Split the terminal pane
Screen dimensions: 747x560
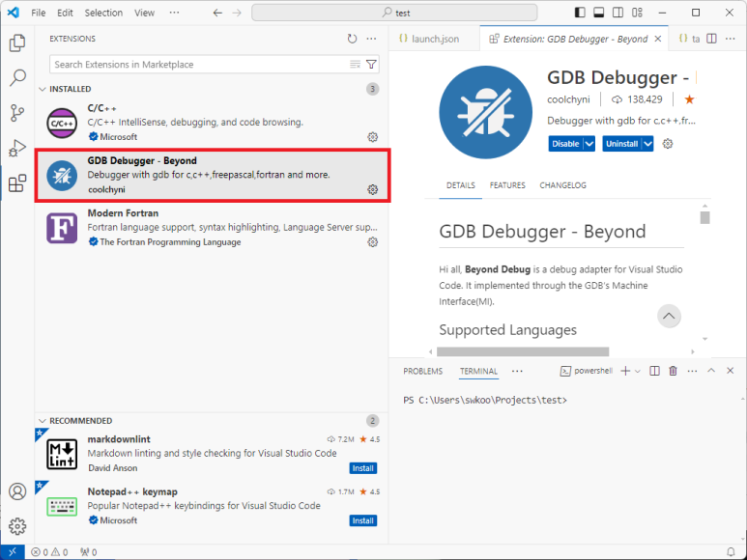(654, 371)
